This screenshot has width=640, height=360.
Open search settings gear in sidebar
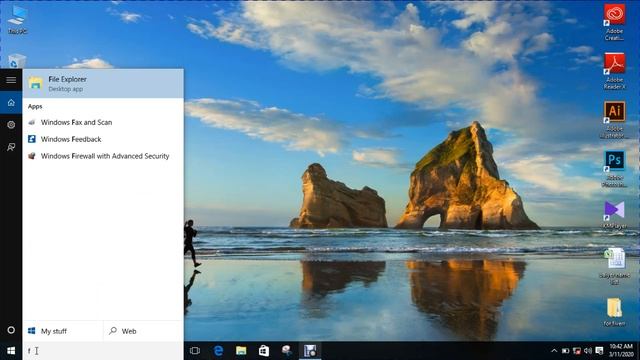[11, 125]
